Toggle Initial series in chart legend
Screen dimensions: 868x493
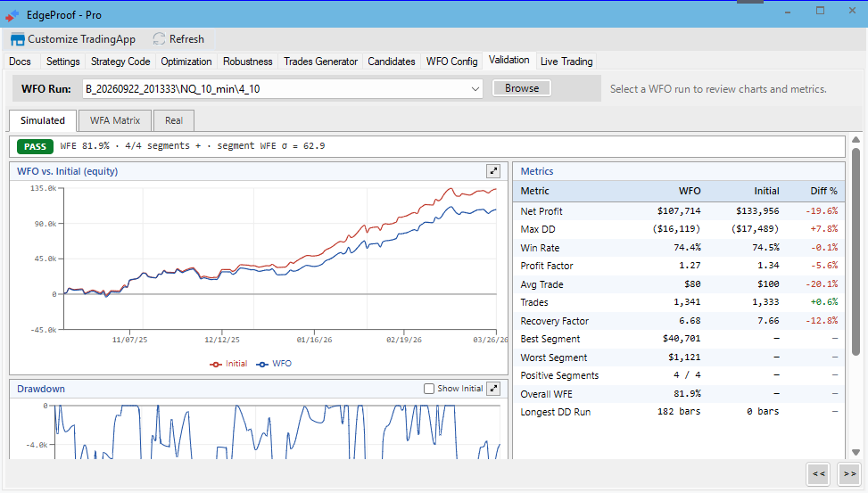coord(228,364)
